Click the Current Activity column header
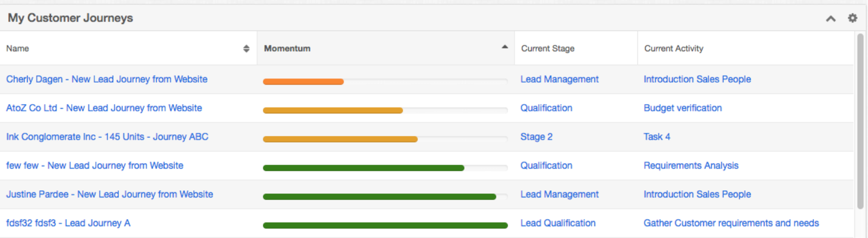 [x=673, y=48]
